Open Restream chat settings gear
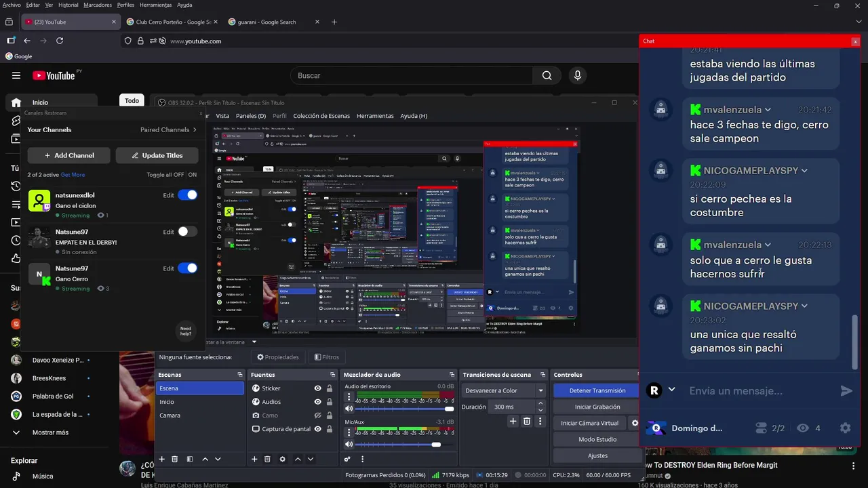The height and width of the screenshot is (488, 868). click(845, 428)
